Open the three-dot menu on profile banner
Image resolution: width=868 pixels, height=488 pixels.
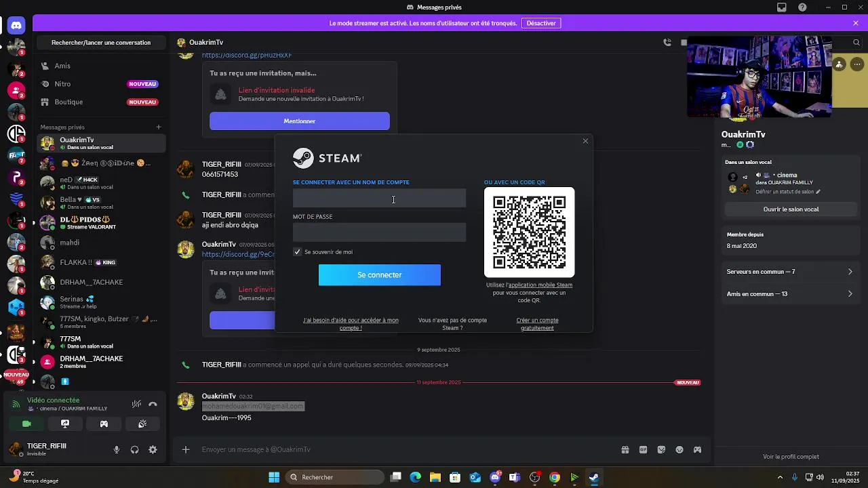point(857,64)
